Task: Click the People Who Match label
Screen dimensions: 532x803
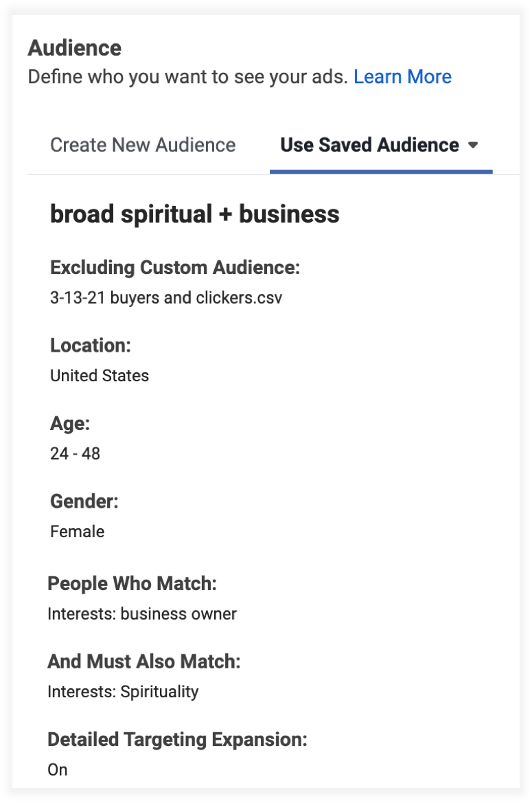Action: coord(132,584)
